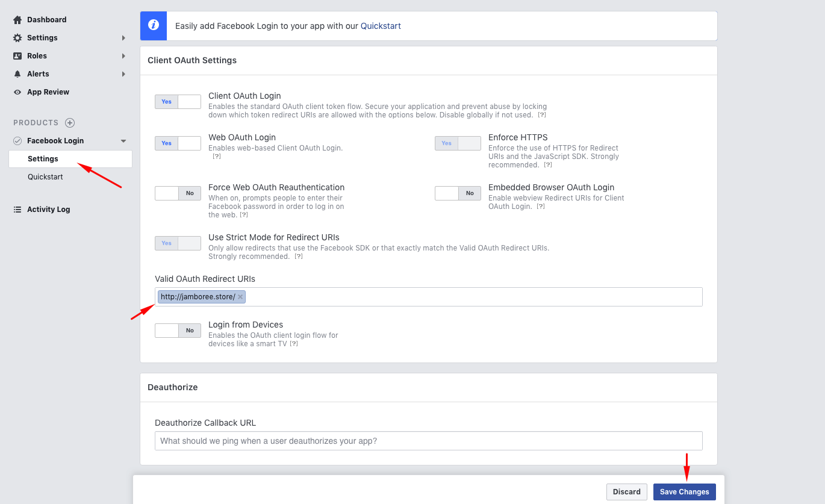Open help tooltip for Enforce HTTPS
The width and height of the screenshot is (825, 504).
[x=548, y=165]
